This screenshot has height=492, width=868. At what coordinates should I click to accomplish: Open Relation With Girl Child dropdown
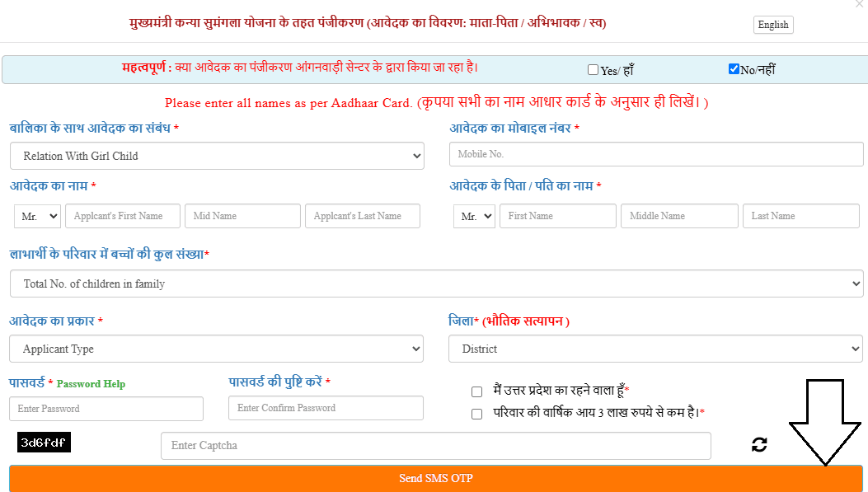(x=217, y=156)
